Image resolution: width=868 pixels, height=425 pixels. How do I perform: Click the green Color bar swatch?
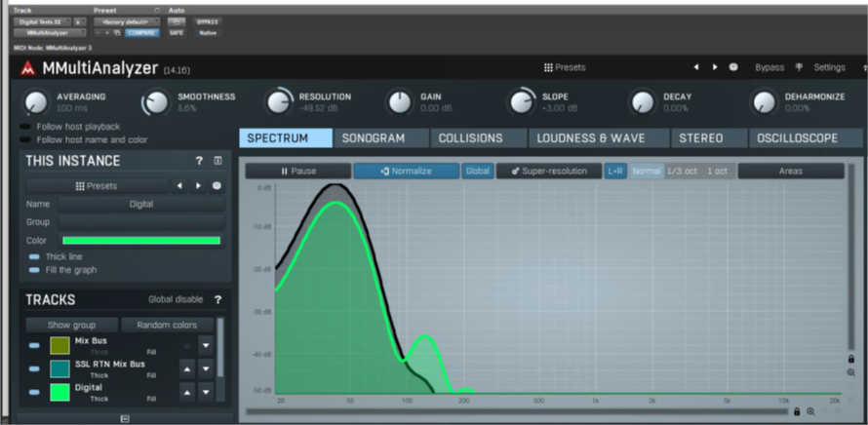141,241
